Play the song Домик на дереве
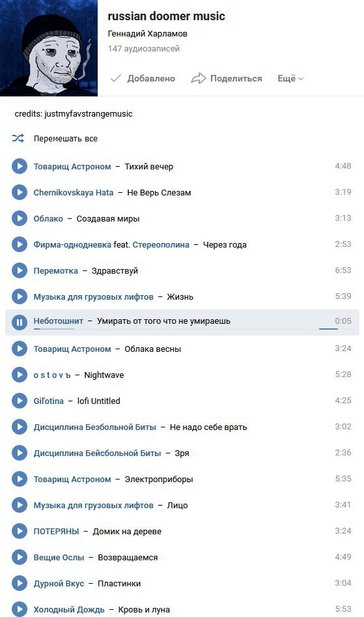 (x=20, y=531)
